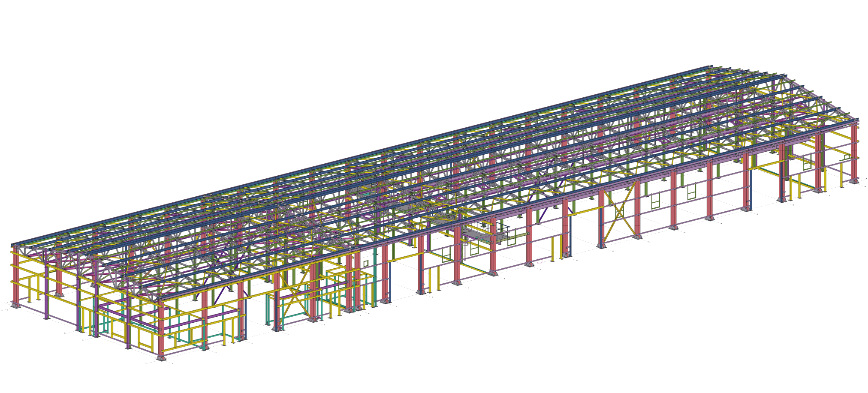Select the gray mezzanine platform deck
This screenshot has height=393, width=868.
click(x=476, y=234)
